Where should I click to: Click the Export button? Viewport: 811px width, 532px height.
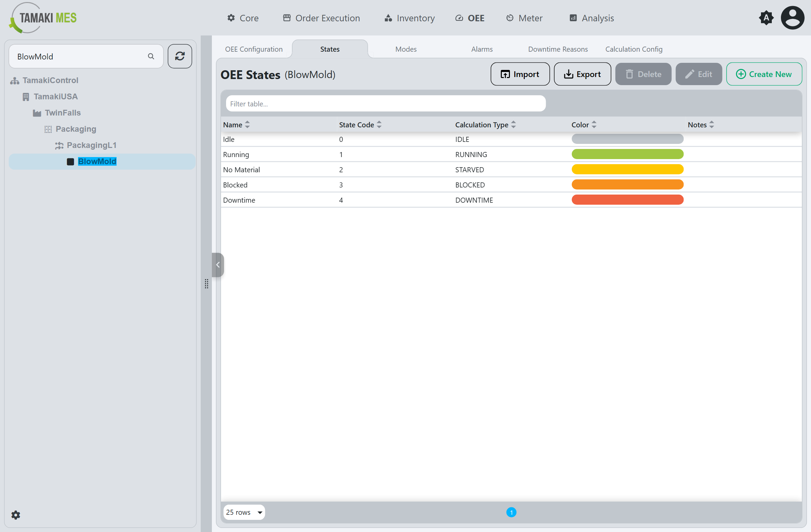(582, 74)
